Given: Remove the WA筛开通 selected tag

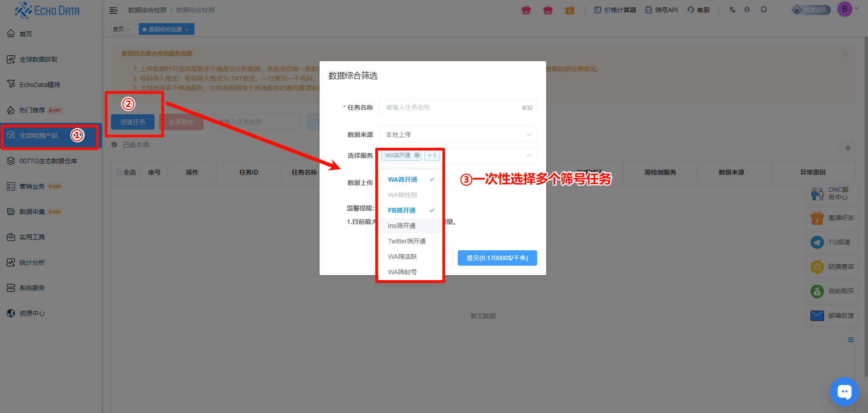Looking at the screenshot, I should (417, 155).
